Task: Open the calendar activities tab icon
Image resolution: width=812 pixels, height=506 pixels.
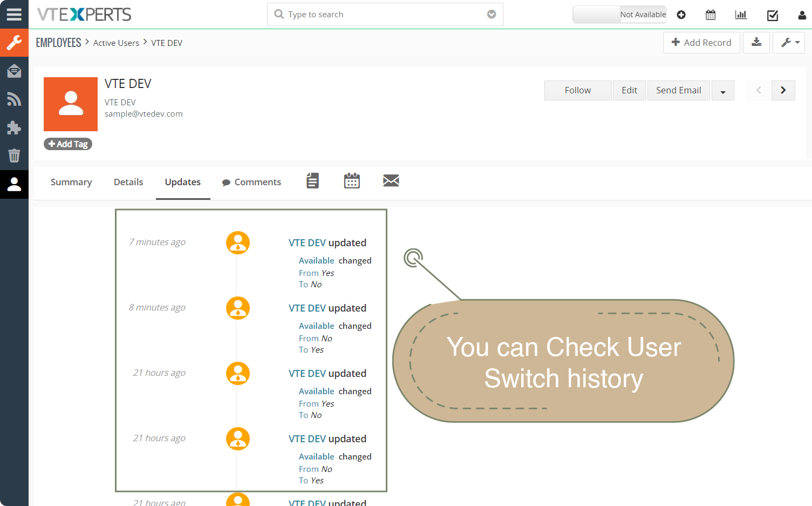Action: coord(352,181)
